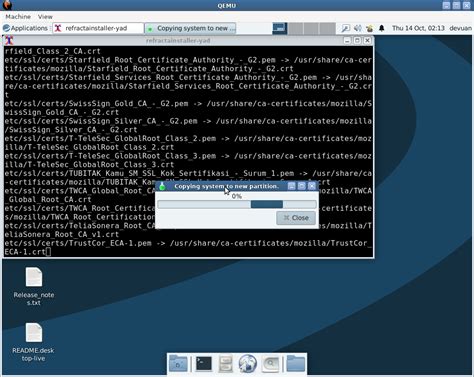Click the network manager tray icon
This screenshot has height=377, width=474.
pyautogui.click(x=369, y=28)
